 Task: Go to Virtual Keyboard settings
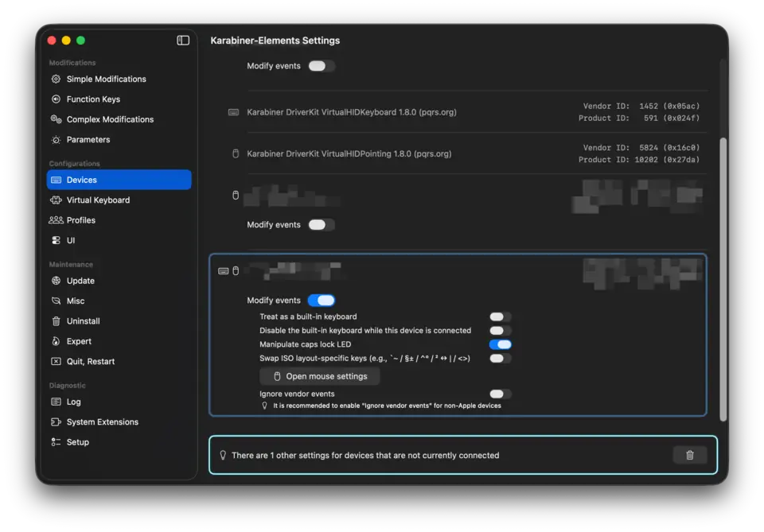pos(119,200)
